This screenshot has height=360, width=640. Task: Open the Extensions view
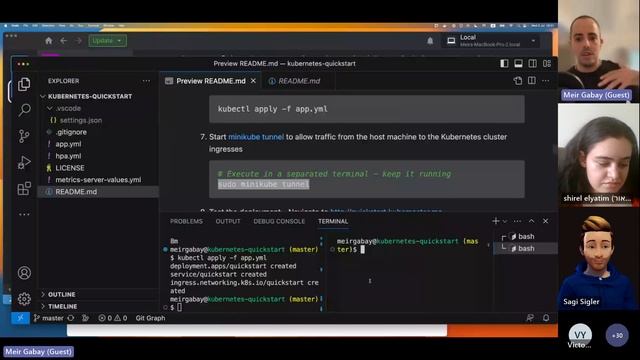[x=24, y=189]
